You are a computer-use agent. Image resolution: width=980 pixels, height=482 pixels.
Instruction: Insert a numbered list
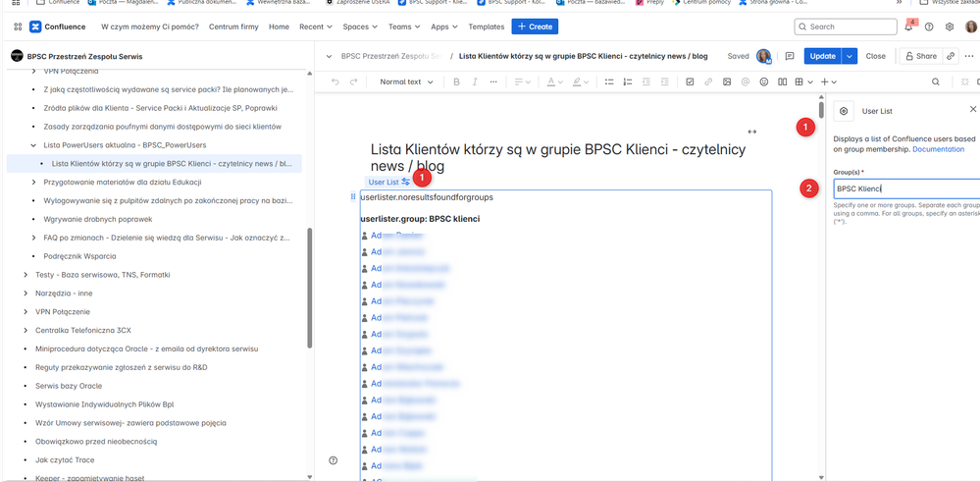[x=628, y=81]
